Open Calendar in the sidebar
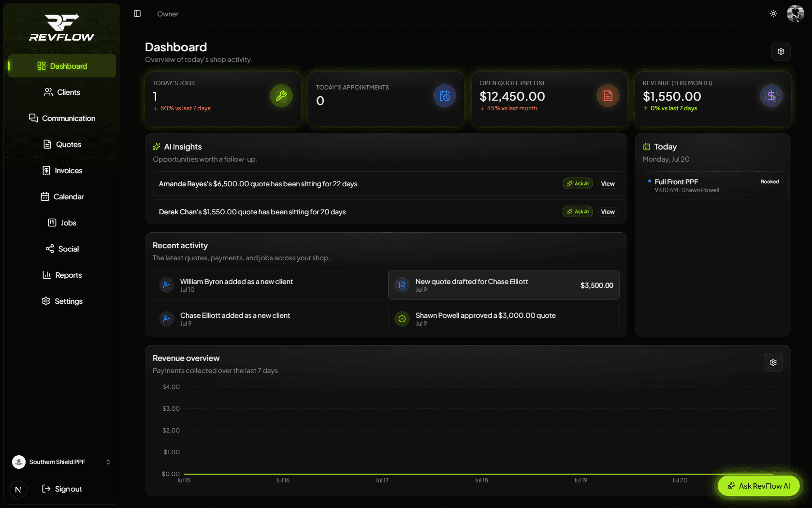Screen dimensions: 812x508 pyautogui.click(x=62, y=196)
